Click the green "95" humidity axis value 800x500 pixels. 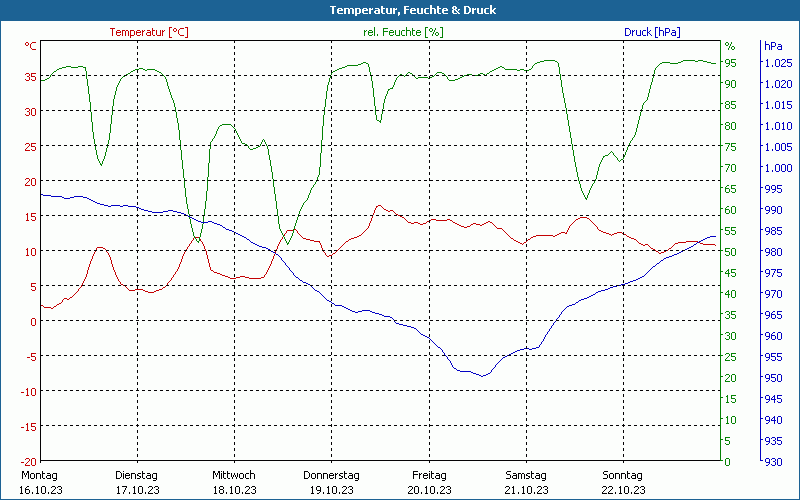point(731,63)
